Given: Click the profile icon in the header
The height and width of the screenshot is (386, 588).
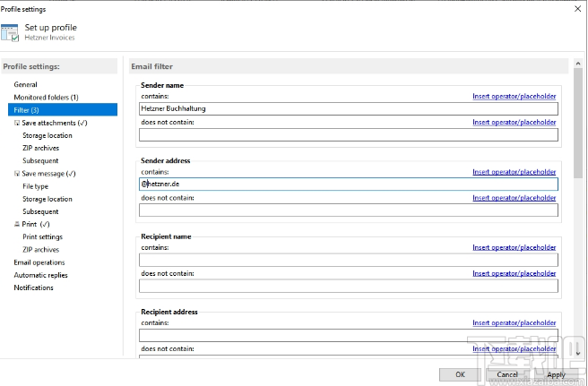Looking at the screenshot, I should pyautogui.click(x=11, y=32).
